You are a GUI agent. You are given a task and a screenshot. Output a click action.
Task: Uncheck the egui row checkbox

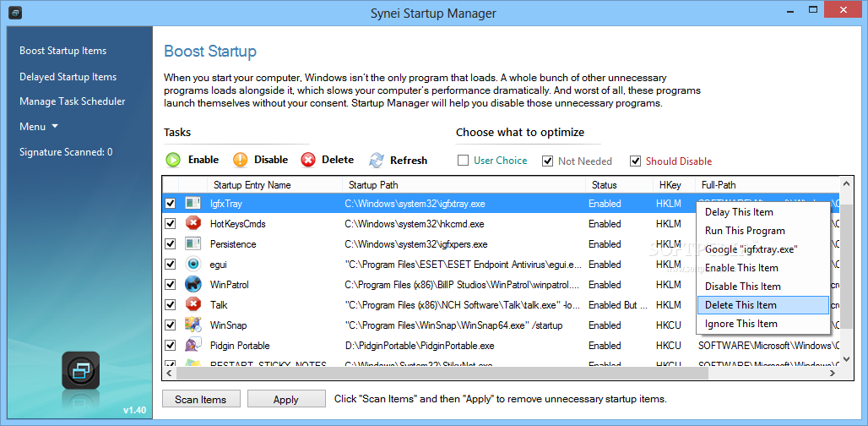(171, 265)
